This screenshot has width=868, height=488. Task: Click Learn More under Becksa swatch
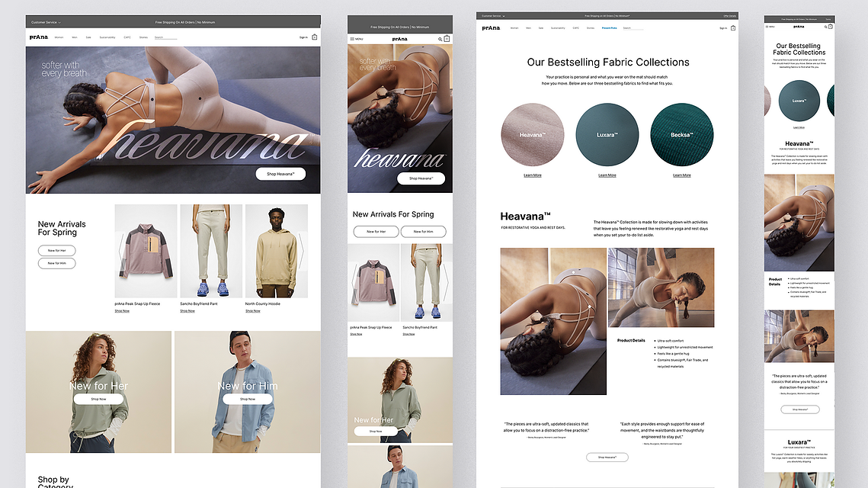(x=682, y=175)
